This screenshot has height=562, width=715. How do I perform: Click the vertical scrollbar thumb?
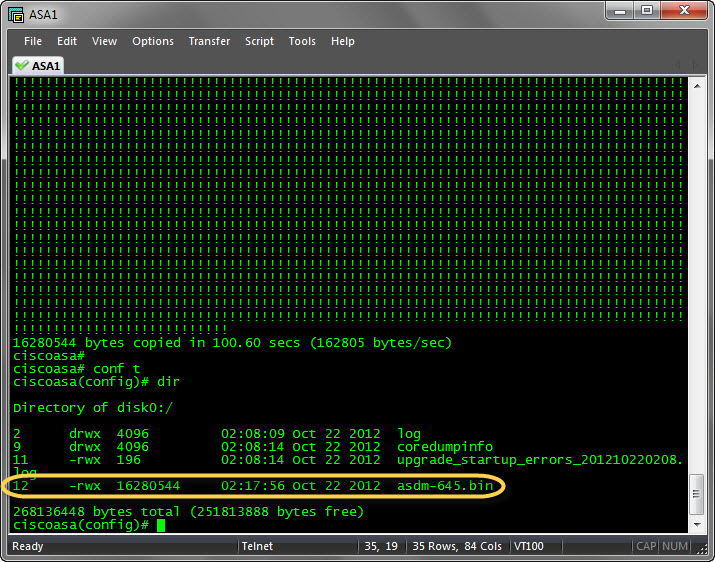coord(696,494)
